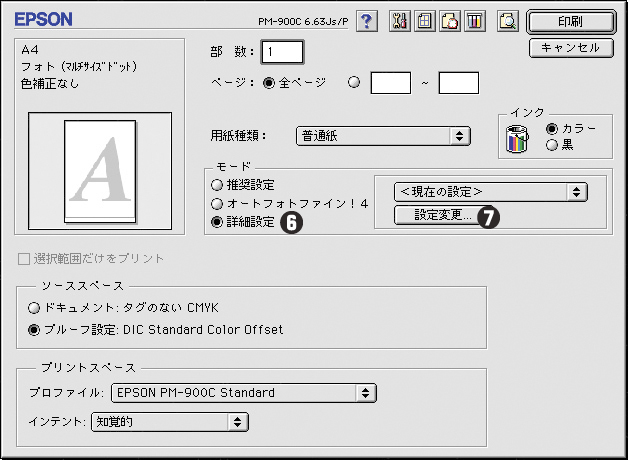The height and width of the screenshot is (460, 628).
Task: Select the page range radio button
Action: coord(354,82)
